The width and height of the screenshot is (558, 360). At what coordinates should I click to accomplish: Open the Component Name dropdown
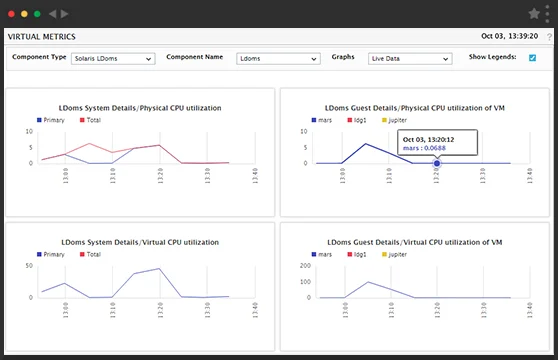278,59
